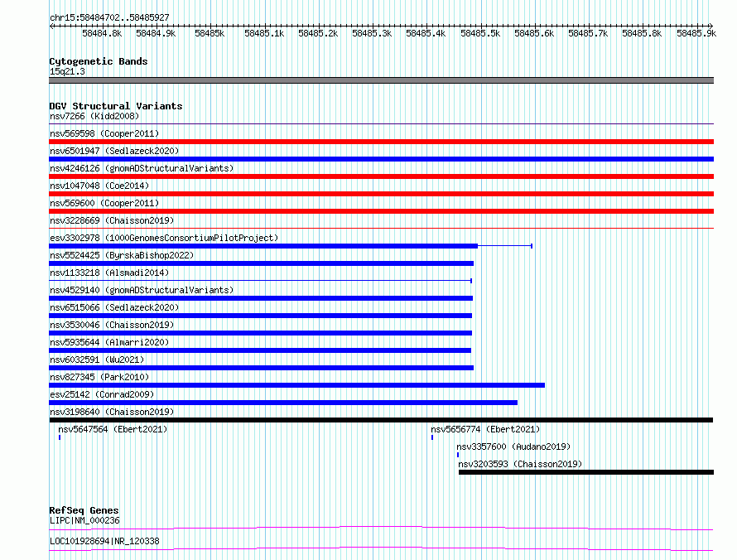Open nsv5524425 (ByrskaBishop2022) label
737x560 pixels.
click(x=122, y=255)
